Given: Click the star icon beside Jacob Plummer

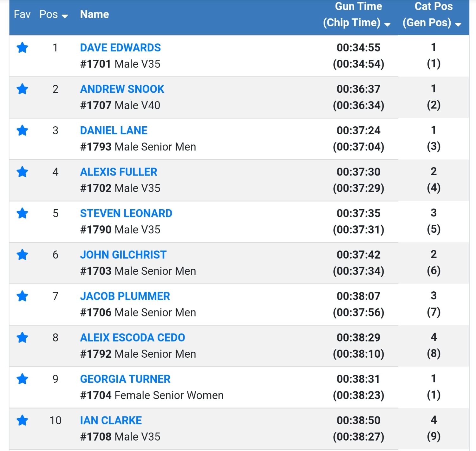Looking at the screenshot, I should point(22,296).
